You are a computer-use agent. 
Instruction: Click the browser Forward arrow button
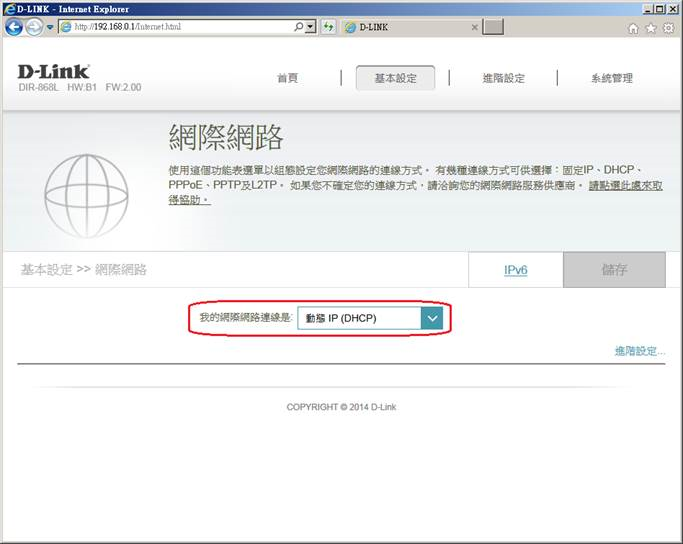click(x=34, y=27)
